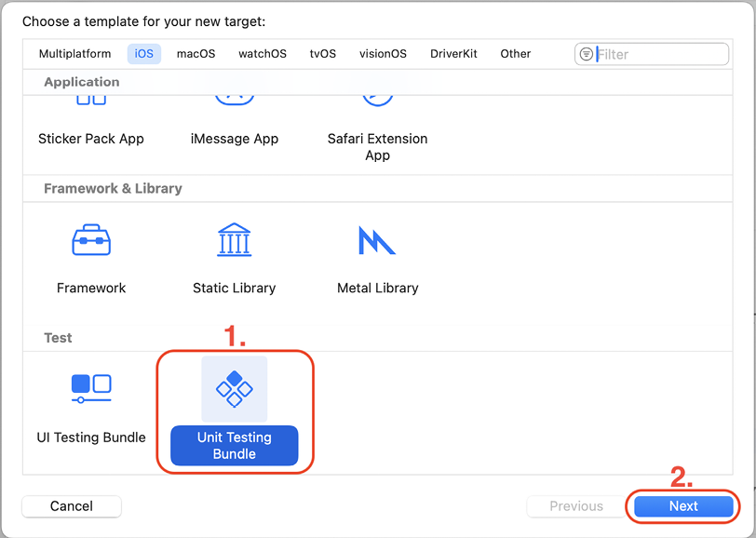756x538 pixels.
Task: Click the Previous button
Action: (x=576, y=506)
